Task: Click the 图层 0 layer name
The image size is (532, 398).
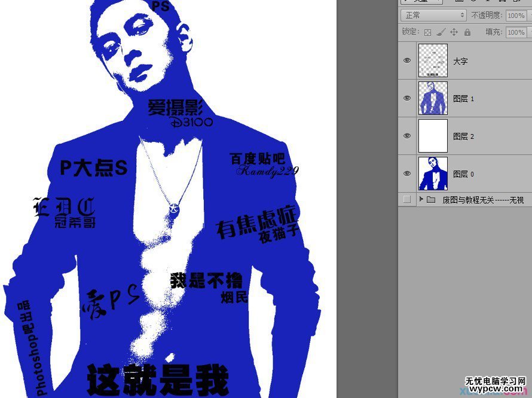Action: [x=463, y=174]
